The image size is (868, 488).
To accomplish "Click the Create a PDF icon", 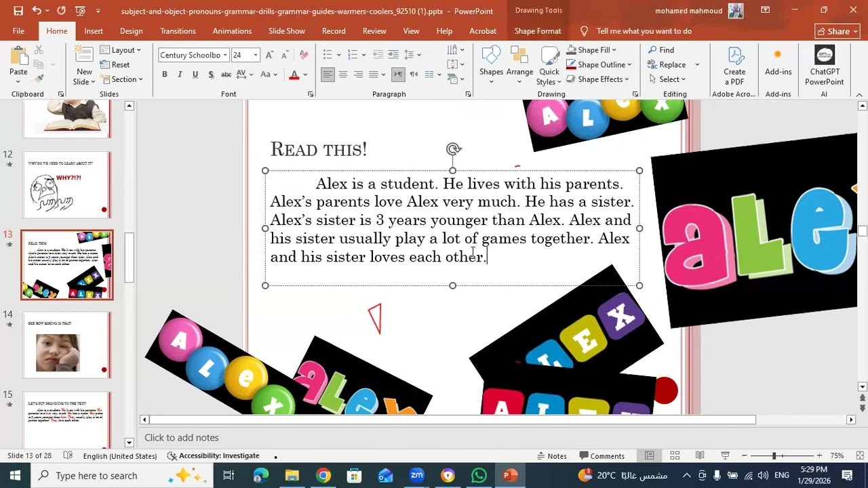I will pyautogui.click(x=734, y=58).
